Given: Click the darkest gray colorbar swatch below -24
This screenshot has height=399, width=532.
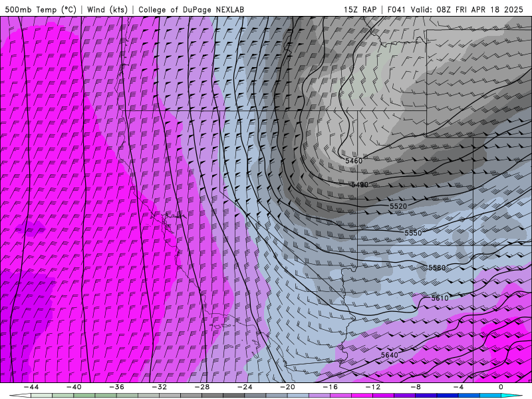Looking at the screenshot, I should tap(234, 396).
